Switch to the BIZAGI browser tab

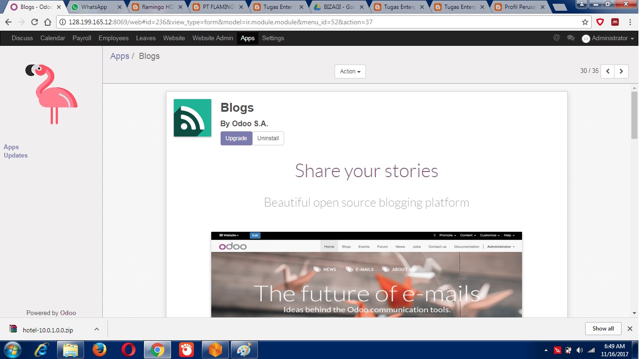[x=340, y=7]
